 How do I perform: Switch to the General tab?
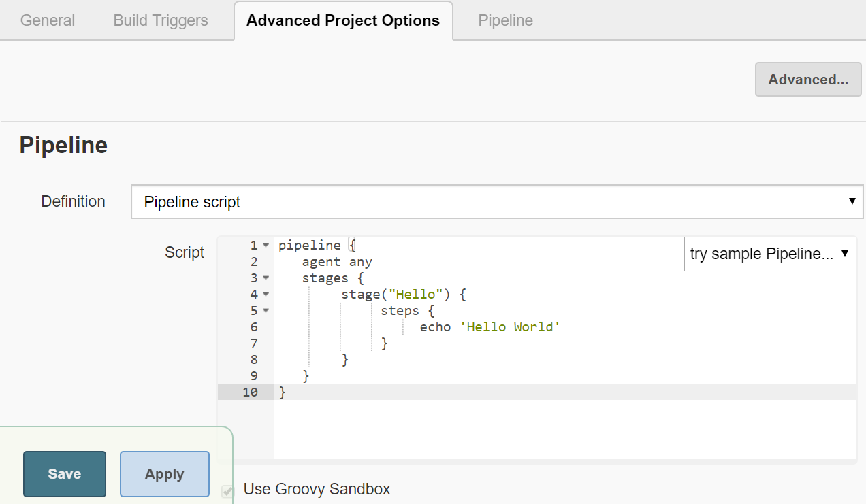(48, 20)
